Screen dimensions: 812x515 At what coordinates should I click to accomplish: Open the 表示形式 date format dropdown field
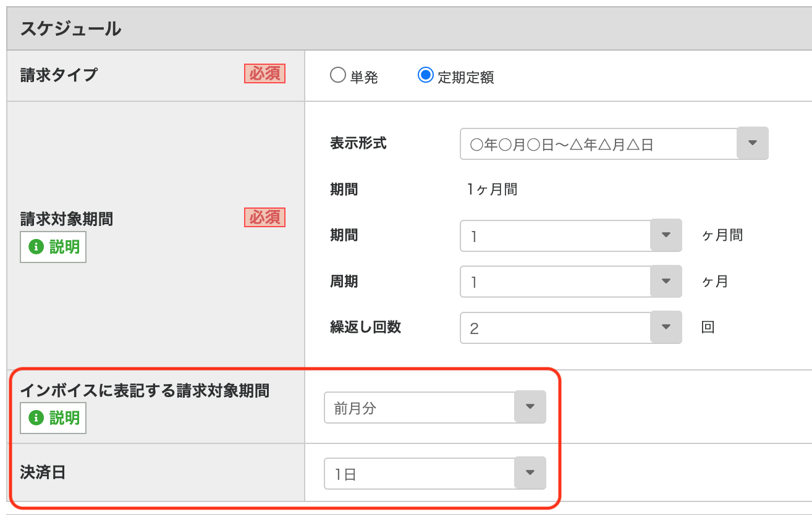(598, 144)
